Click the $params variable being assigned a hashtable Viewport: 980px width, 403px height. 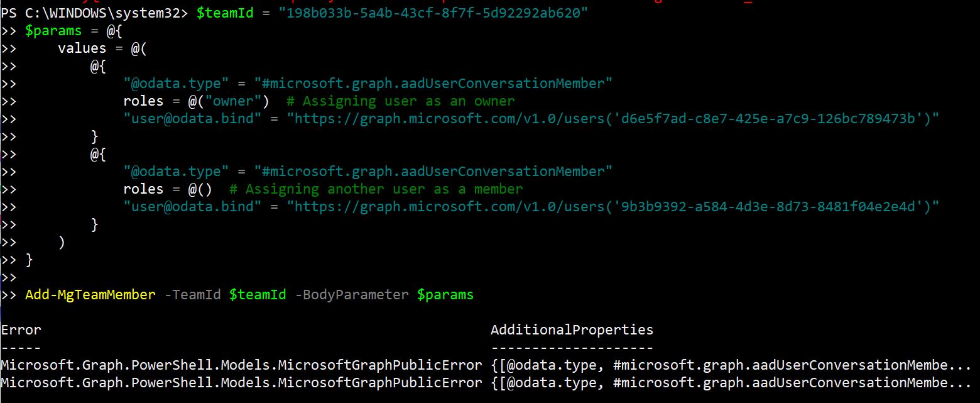pos(53,31)
